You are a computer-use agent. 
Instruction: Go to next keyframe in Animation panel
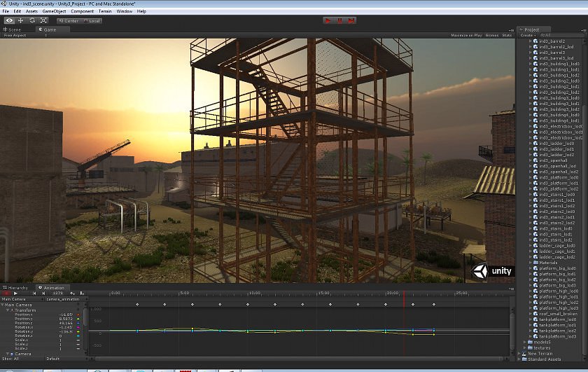click(43, 293)
